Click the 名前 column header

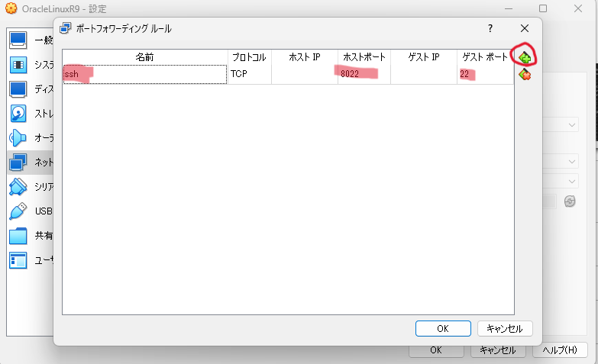click(x=144, y=57)
